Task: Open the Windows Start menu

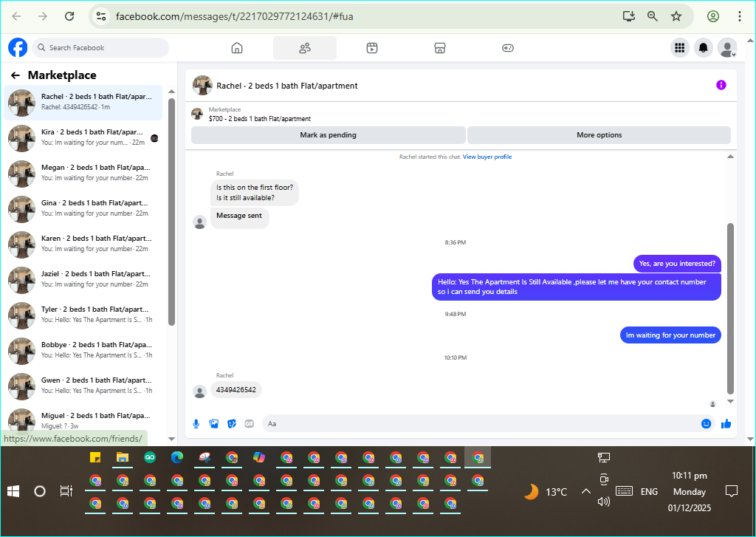Action: 13,491
